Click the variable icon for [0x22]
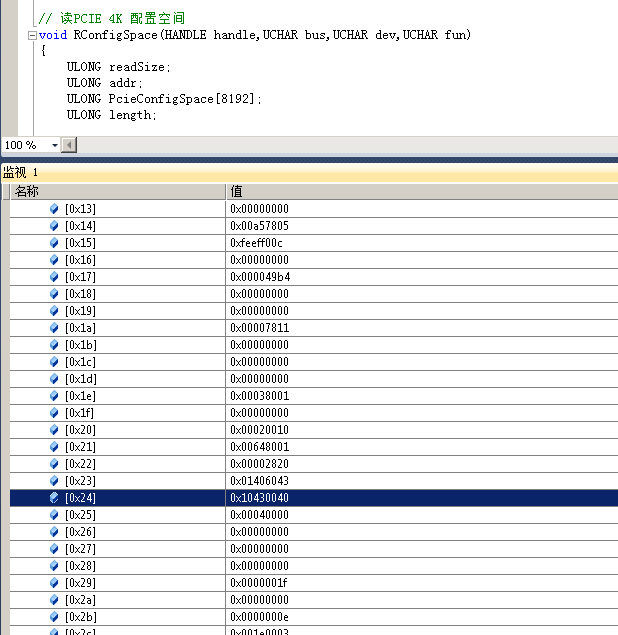 (54, 464)
